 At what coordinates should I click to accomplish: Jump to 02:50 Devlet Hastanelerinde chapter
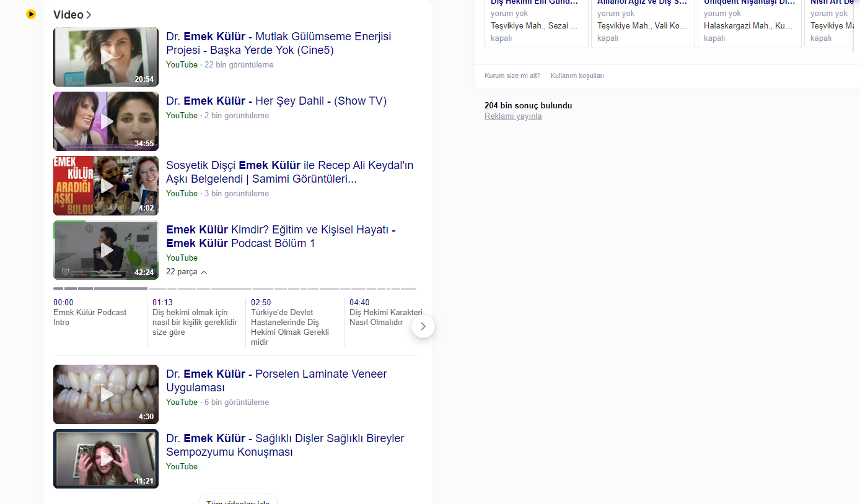294,323
